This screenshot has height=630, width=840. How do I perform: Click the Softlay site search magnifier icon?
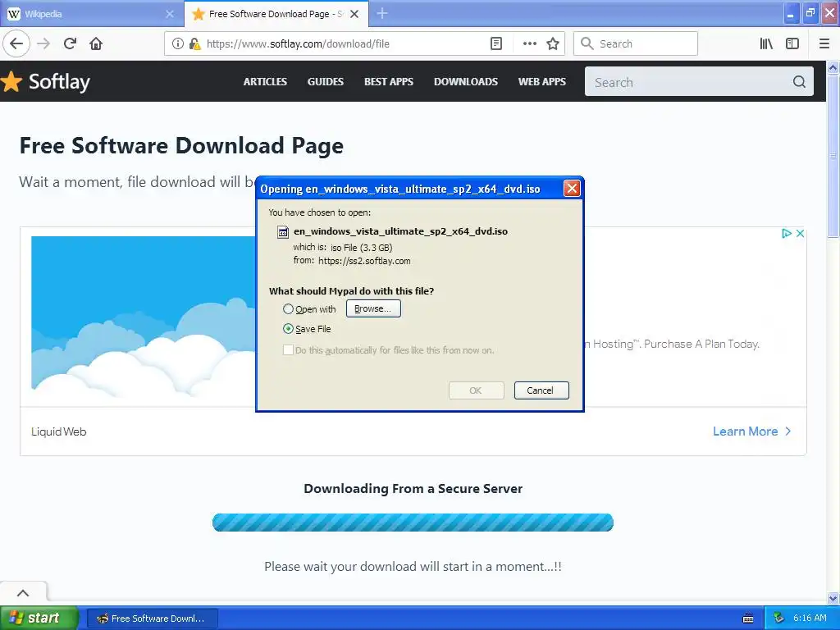pyautogui.click(x=799, y=82)
